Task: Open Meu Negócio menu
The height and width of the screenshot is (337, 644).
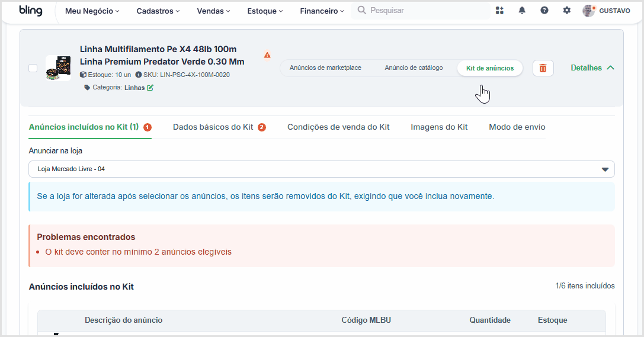Action: 92,11
